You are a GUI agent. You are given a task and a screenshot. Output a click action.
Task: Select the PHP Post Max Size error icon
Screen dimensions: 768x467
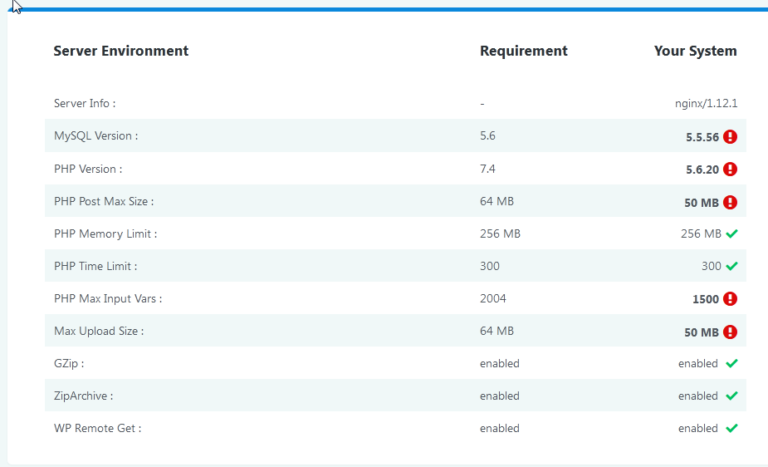coord(730,202)
